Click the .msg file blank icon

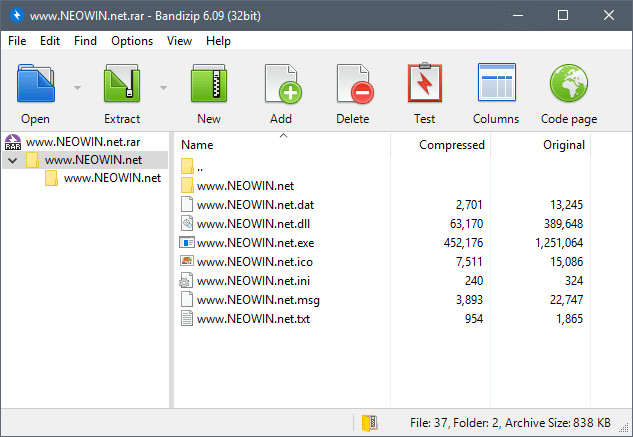pos(187,299)
